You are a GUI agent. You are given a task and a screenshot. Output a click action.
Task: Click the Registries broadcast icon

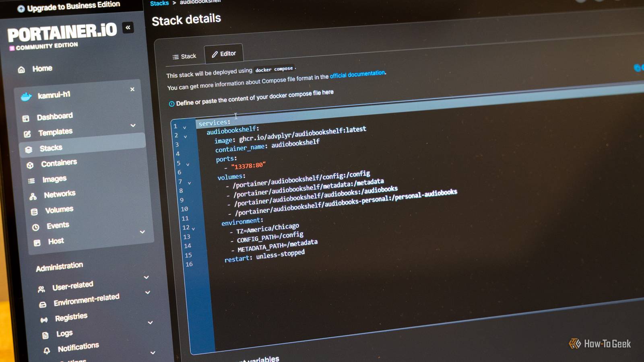[x=44, y=320]
